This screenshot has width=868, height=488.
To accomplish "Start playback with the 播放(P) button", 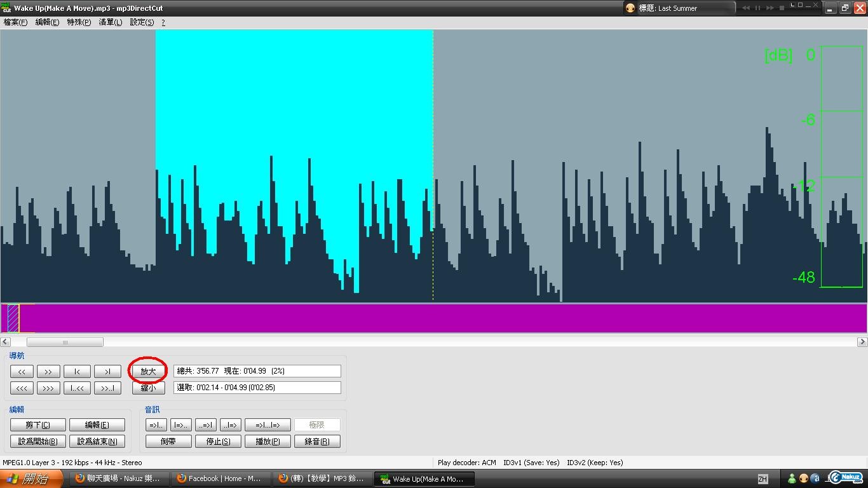I will point(268,442).
